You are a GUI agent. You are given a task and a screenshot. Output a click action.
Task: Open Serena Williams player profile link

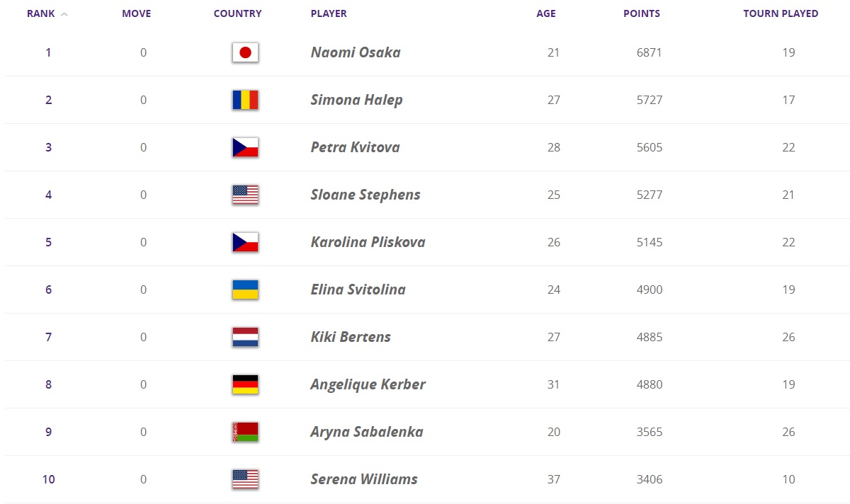coord(364,479)
